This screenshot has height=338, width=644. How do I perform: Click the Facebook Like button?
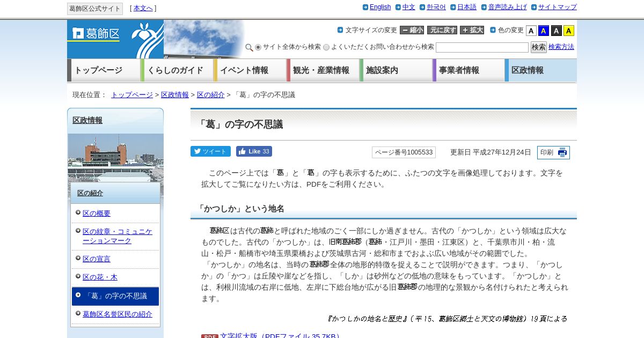click(x=254, y=151)
